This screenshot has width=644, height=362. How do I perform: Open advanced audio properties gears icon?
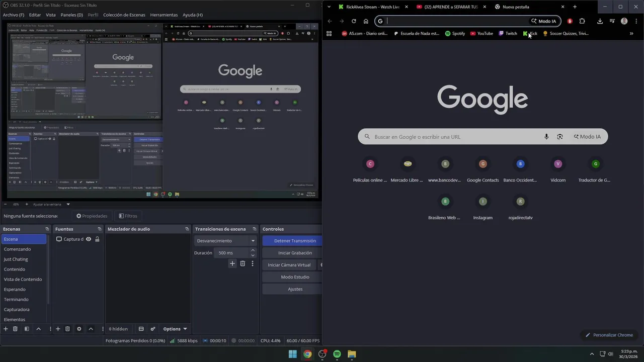(x=153, y=329)
